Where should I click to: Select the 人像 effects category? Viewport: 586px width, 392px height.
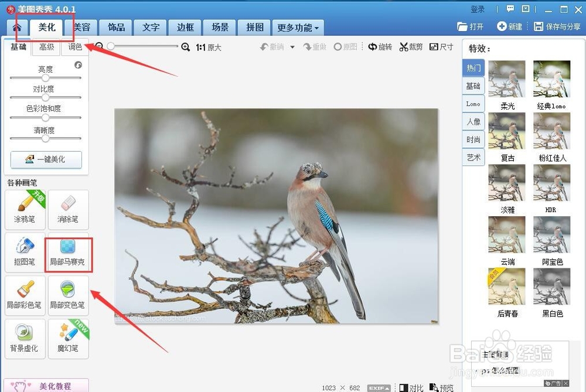pyautogui.click(x=473, y=122)
